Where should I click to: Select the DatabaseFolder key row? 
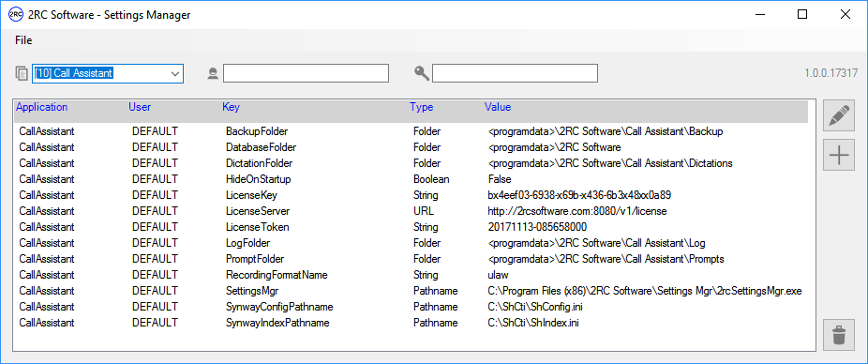point(411,147)
